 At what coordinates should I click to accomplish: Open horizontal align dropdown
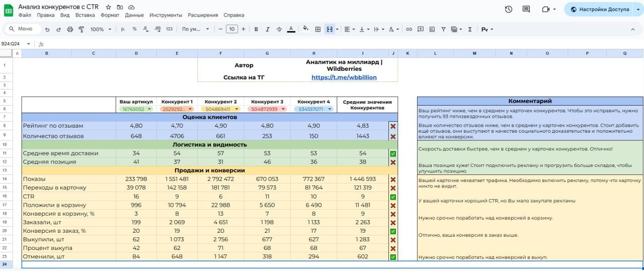(349, 29)
